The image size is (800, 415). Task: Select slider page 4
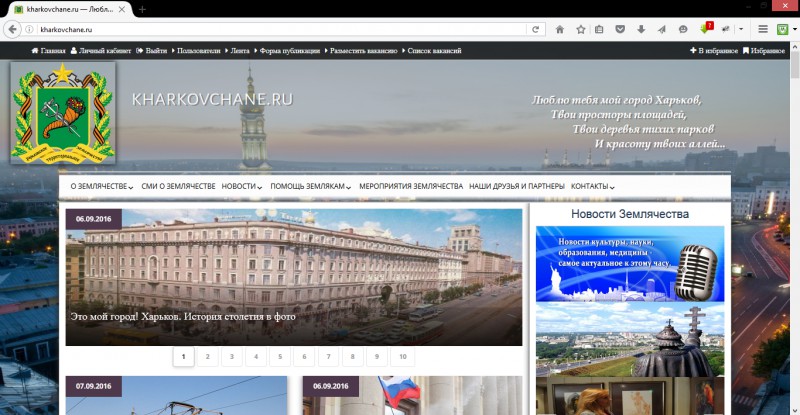coord(256,356)
